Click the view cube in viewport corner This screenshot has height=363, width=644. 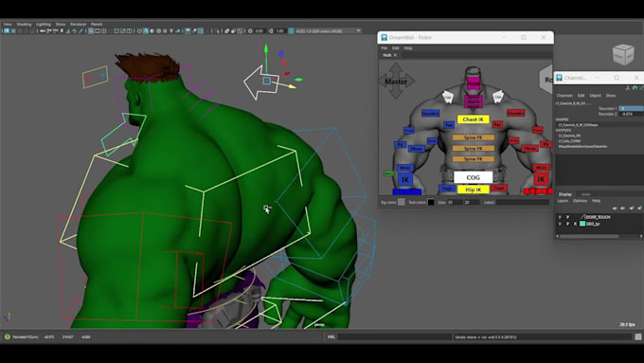(623, 54)
